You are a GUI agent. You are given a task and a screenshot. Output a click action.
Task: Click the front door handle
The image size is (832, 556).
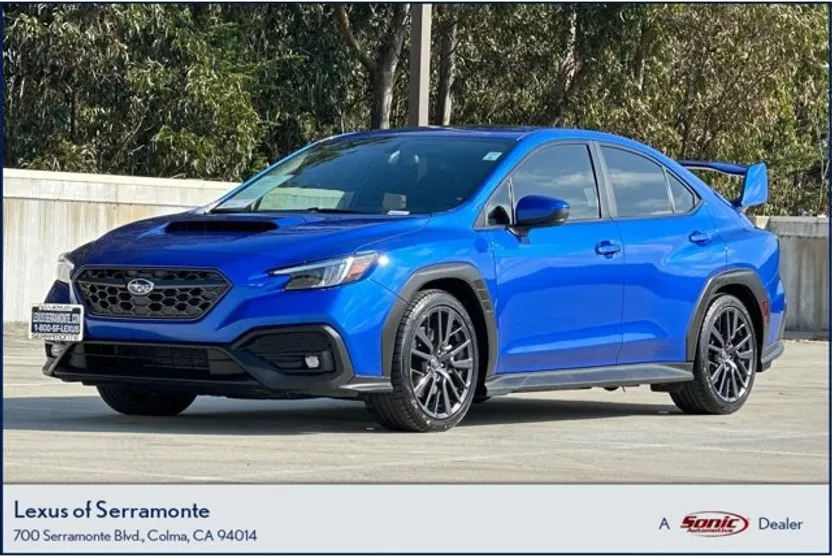pos(608,248)
